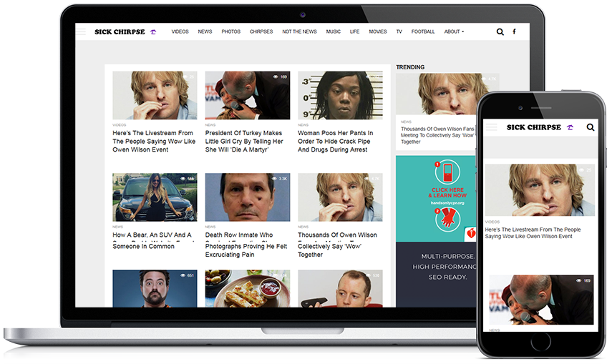612x364 pixels.
Task: Go to the Videos nav section
Action: tap(180, 31)
